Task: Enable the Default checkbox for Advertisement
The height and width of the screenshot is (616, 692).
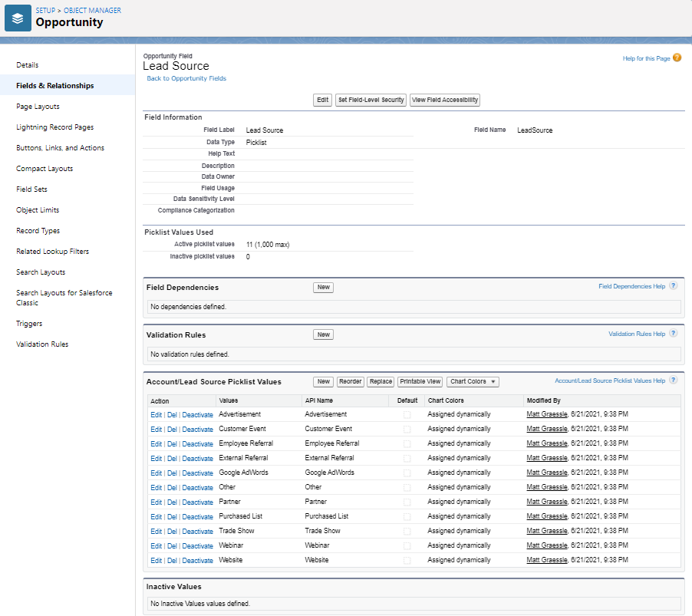Action: tap(407, 414)
